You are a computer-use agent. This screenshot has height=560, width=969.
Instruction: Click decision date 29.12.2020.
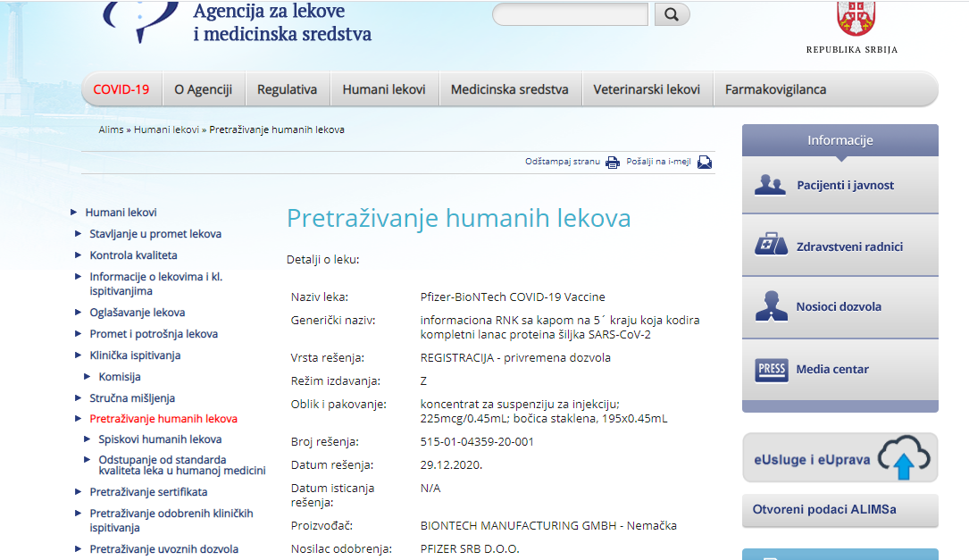click(451, 465)
